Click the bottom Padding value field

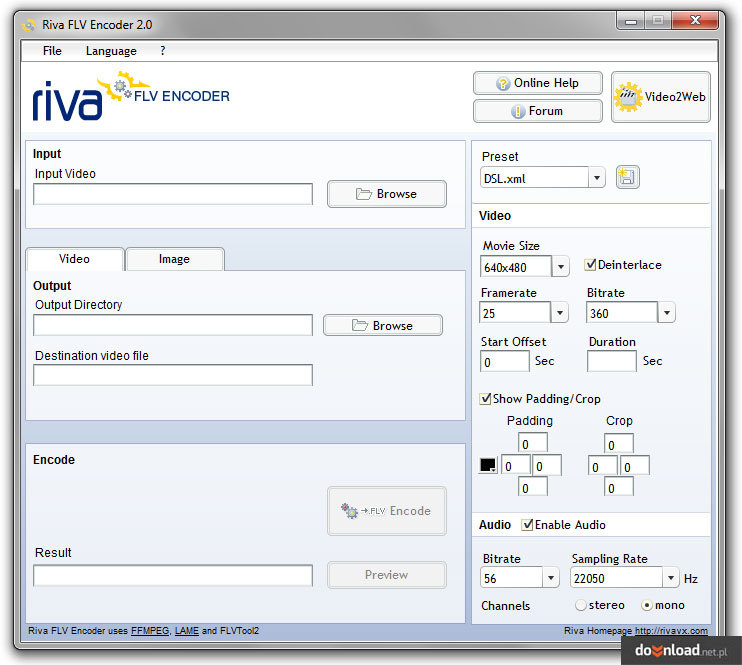(x=533, y=487)
